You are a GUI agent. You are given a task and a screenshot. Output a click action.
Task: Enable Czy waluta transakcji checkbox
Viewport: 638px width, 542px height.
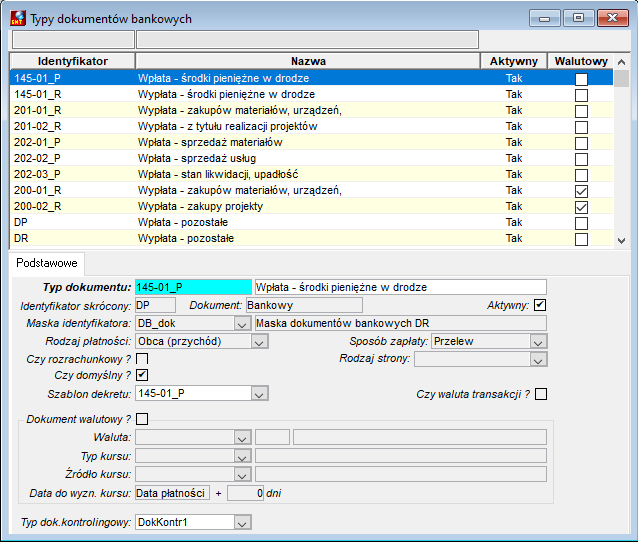[x=541, y=394]
